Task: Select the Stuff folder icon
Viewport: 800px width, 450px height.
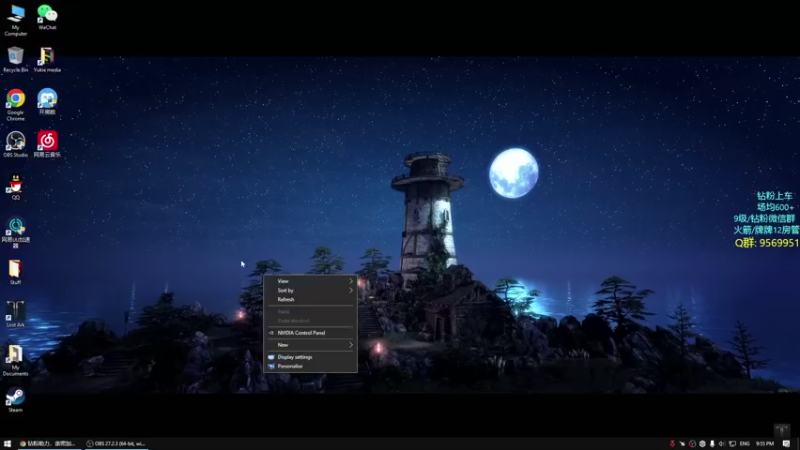Action: [x=15, y=272]
